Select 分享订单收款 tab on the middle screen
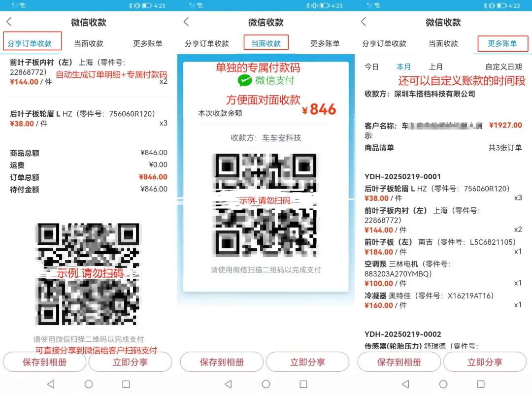Screen dimensions: 532x394 point(207,43)
